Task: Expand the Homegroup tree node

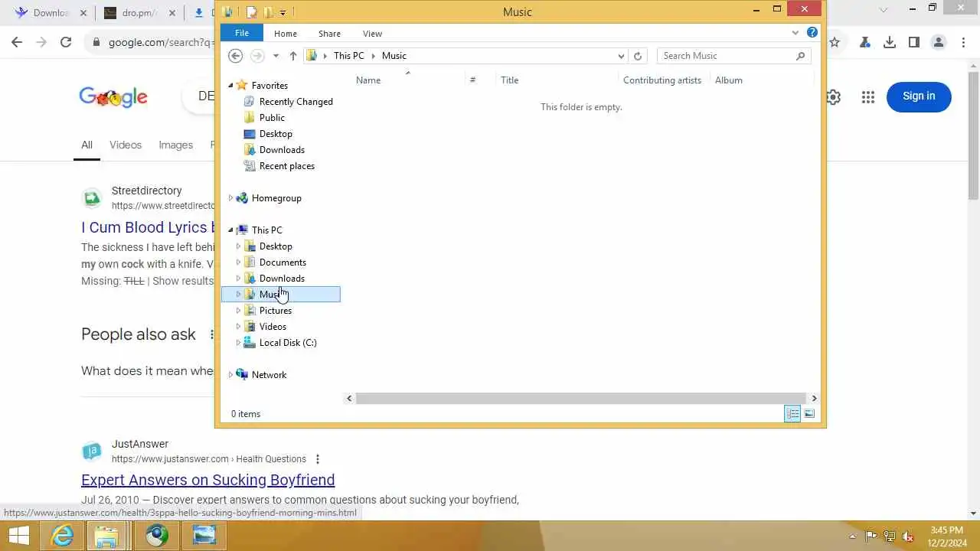Action: click(230, 198)
